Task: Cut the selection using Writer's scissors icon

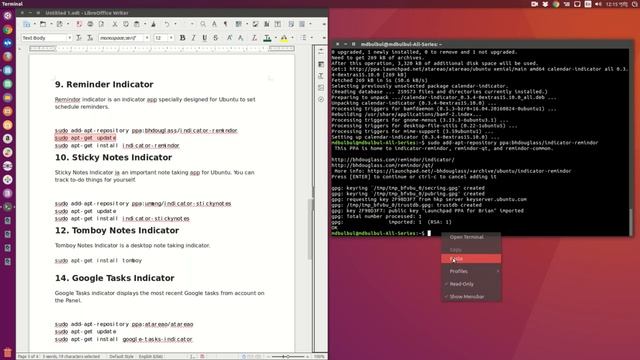Action: tap(115, 24)
